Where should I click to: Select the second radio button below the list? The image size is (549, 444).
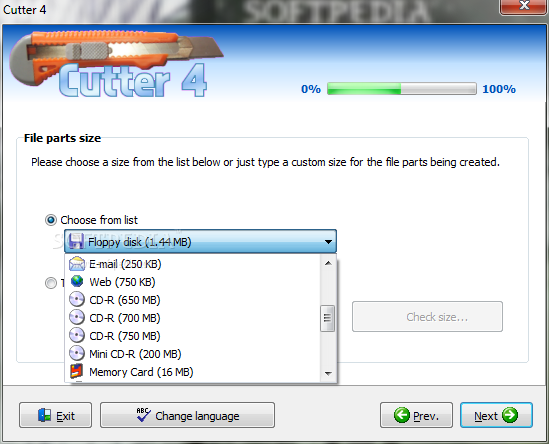[51, 283]
